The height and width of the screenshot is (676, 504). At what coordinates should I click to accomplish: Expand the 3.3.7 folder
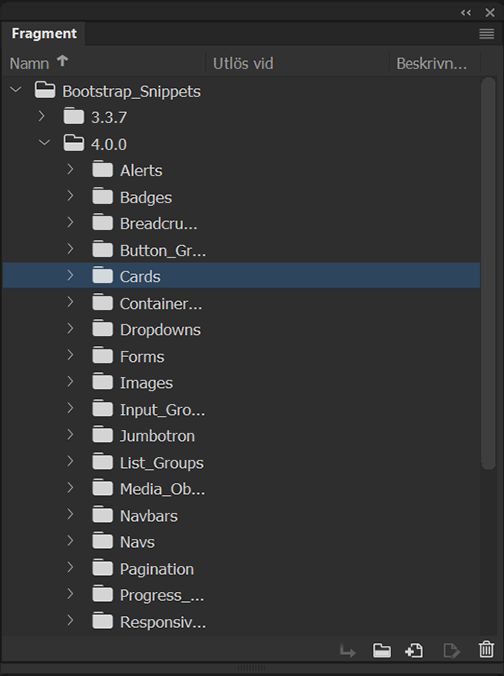point(41,116)
